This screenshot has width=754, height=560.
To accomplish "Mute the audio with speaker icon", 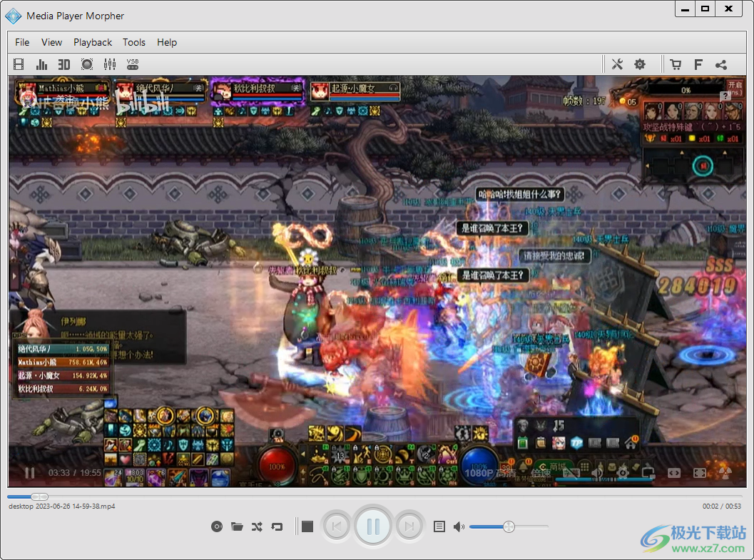I will [459, 526].
